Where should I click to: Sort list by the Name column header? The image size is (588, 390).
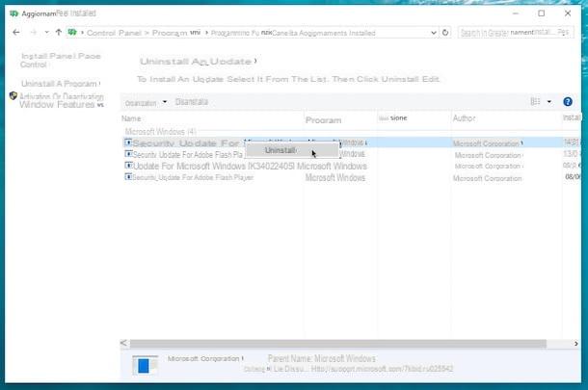coord(131,118)
